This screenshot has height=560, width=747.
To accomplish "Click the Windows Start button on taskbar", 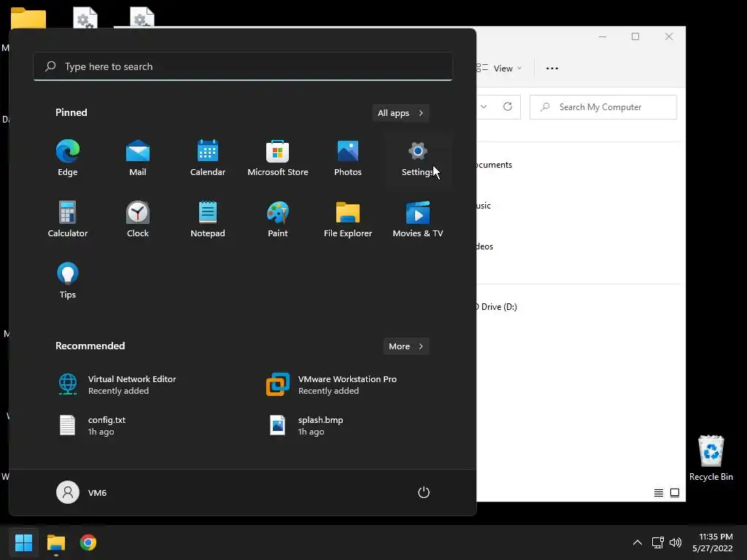I will (23, 542).
